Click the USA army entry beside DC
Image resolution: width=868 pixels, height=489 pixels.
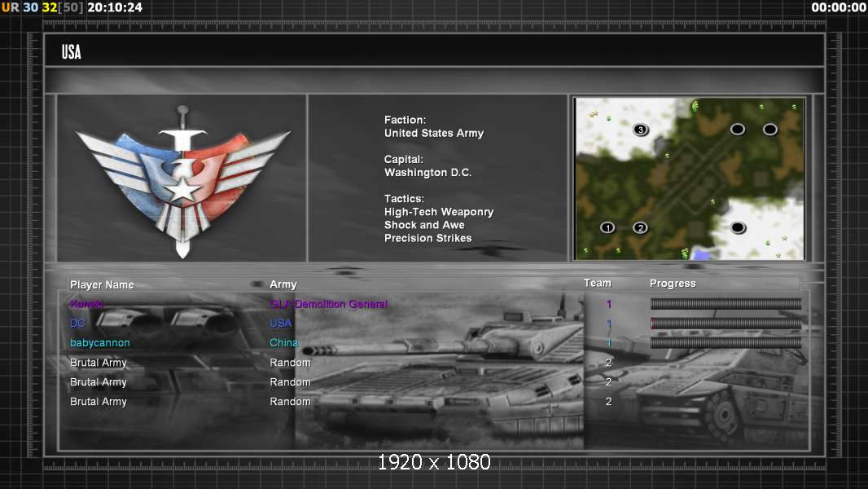coord(281,324)
